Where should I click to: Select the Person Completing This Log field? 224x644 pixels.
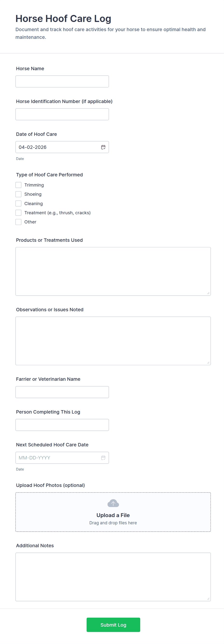62,425
